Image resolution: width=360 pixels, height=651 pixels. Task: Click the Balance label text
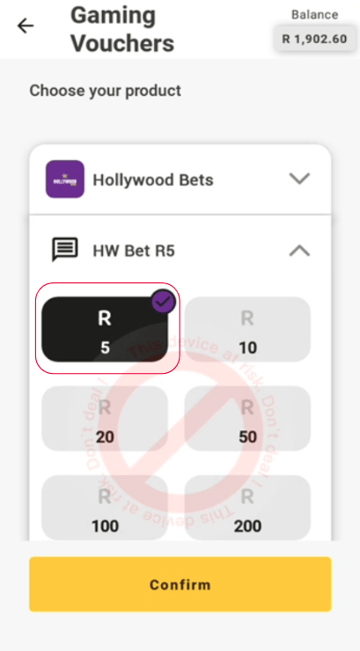(x=314, y=15)
